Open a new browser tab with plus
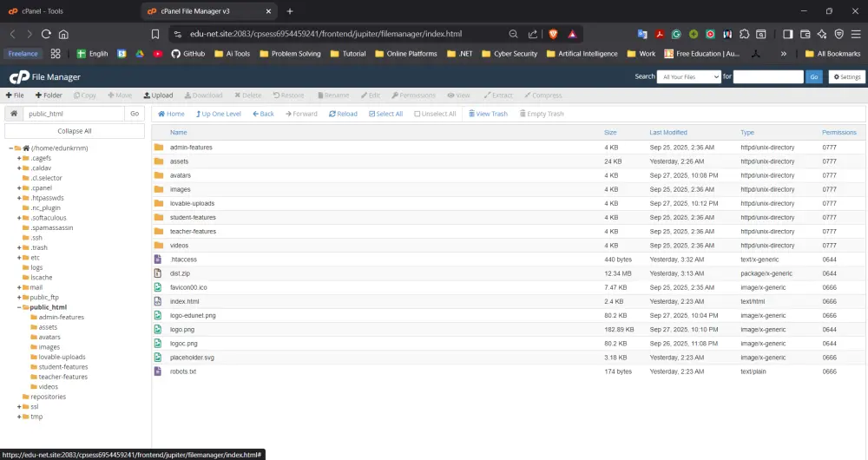868x460 pixels. pos(290,11)
